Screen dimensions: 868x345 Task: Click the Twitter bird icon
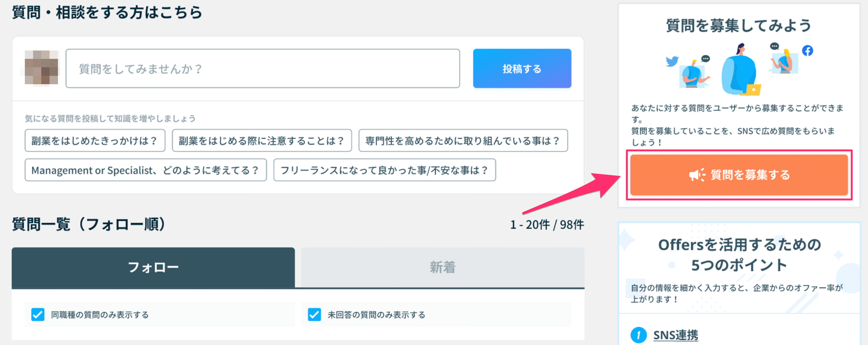[x=671, y=61]
